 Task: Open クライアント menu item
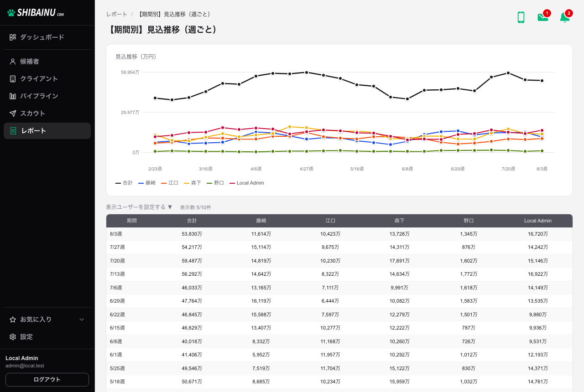47,79
